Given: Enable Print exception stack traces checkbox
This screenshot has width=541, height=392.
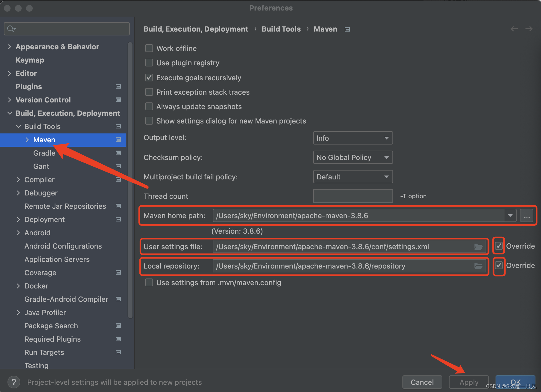Looking at the screenshot, I should point(150,92).
